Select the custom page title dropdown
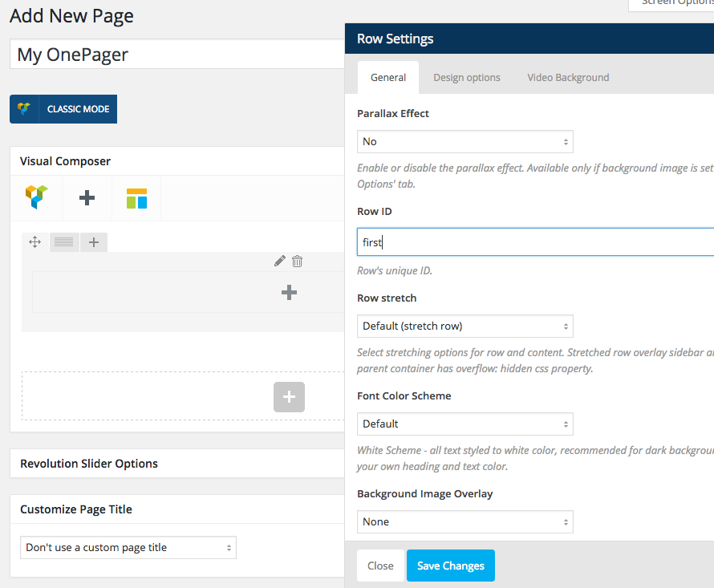The width and height of the screenshot is (714, 588). pos(128,547)
